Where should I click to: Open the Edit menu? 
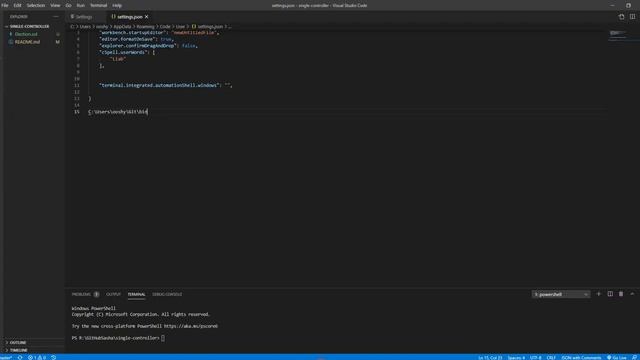[17, 6]
